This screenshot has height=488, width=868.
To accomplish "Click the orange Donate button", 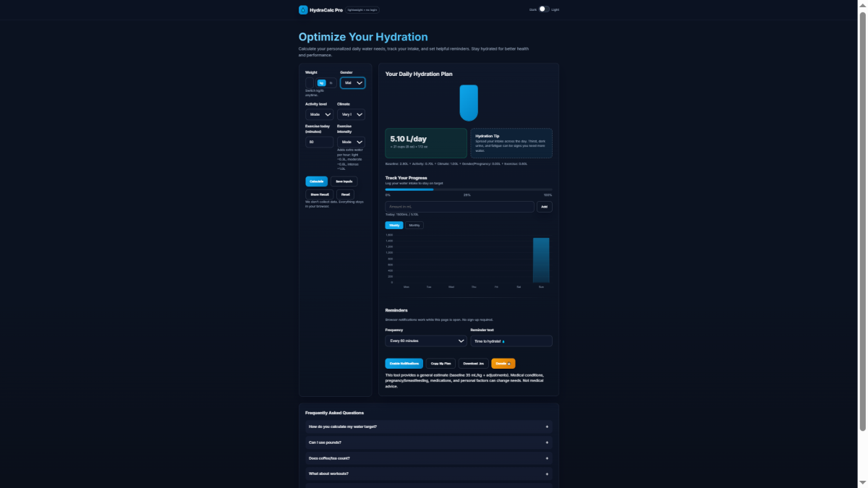I will coord(503,364).
